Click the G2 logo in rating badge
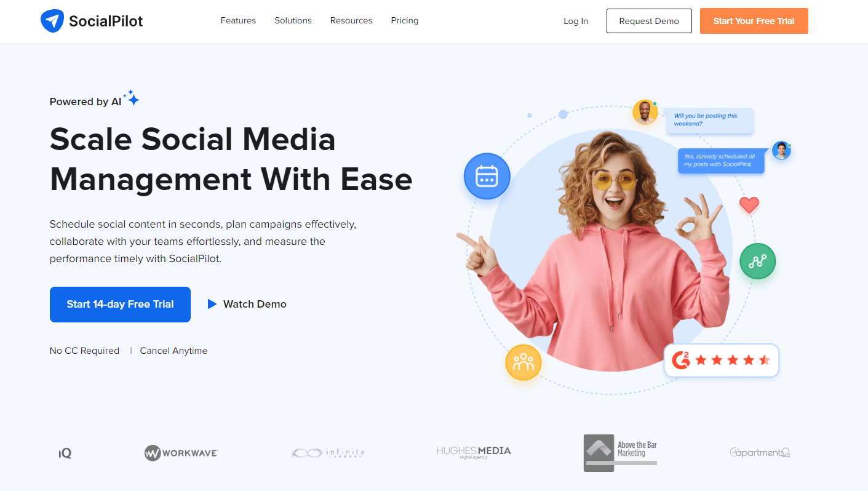This screenshot has height=491, width=868. coord(681,360)
